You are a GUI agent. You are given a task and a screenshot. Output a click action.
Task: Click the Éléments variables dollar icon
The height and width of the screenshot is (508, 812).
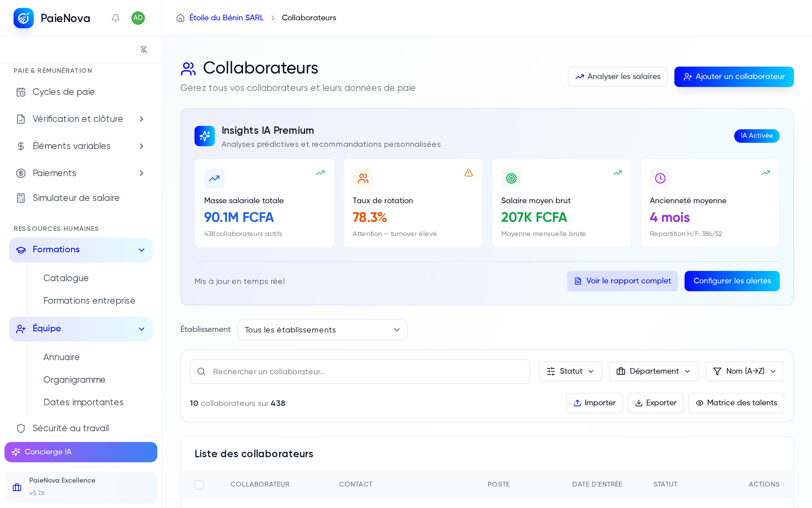pos(21,146)
